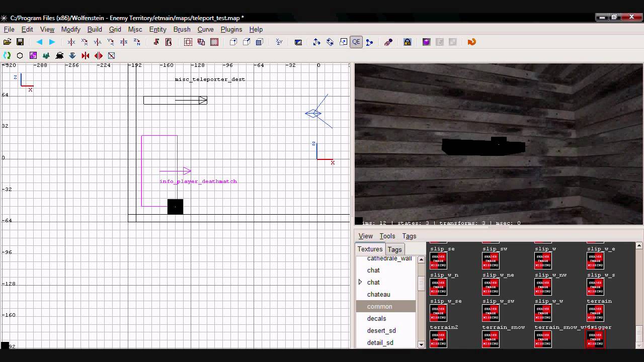
Task: Click the Select Inside icon
Action: click(x=169, y=42)
